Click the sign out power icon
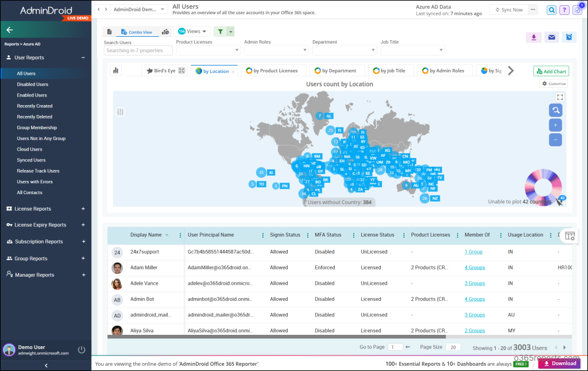Viewport: 588px width, 371px height. point(82,350)
